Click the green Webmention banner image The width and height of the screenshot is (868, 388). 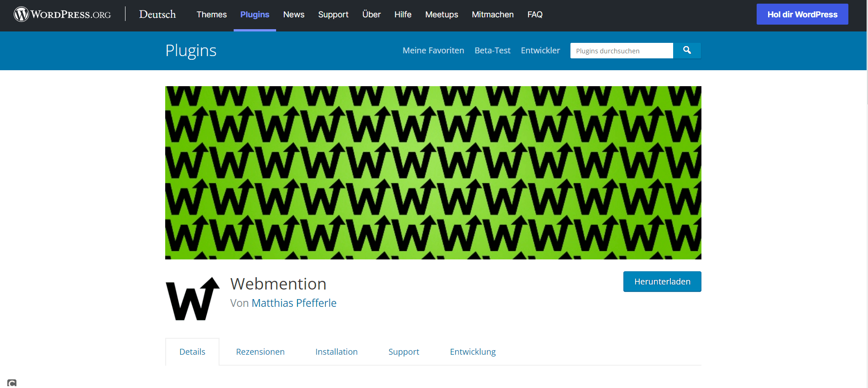coord(433,173)
